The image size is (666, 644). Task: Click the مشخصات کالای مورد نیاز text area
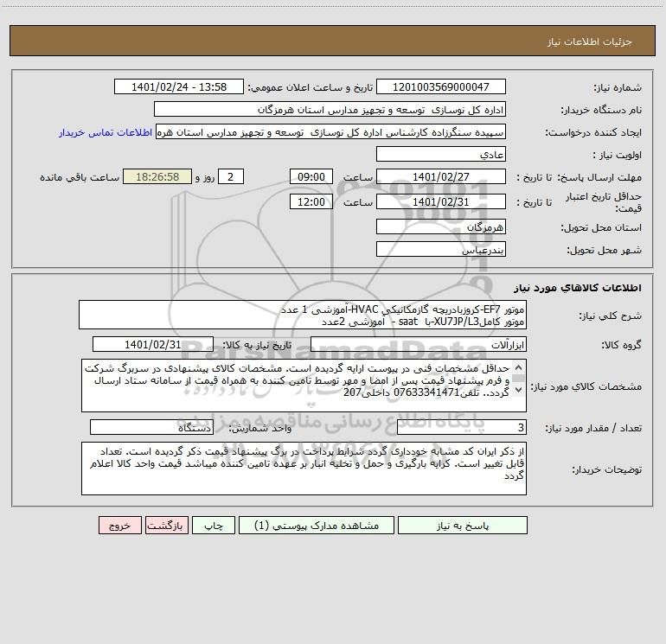[x=304, y=386]
